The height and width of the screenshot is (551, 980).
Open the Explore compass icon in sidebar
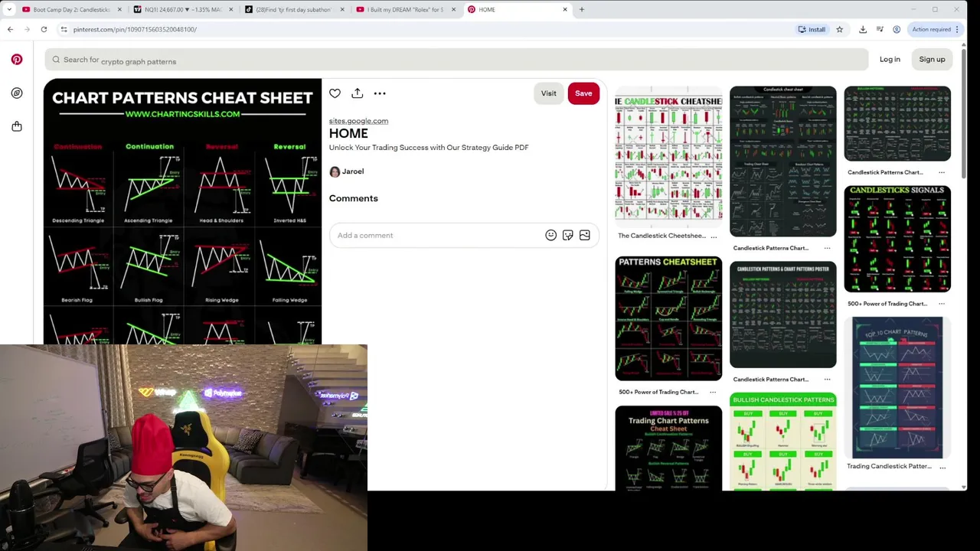click(x=17, y=93)
